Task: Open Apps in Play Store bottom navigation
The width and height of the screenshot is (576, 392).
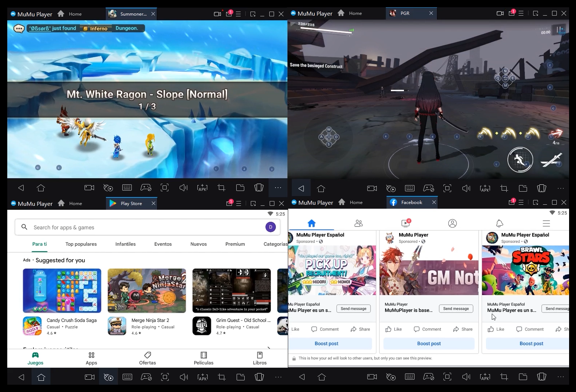Action: pos(91,358)
